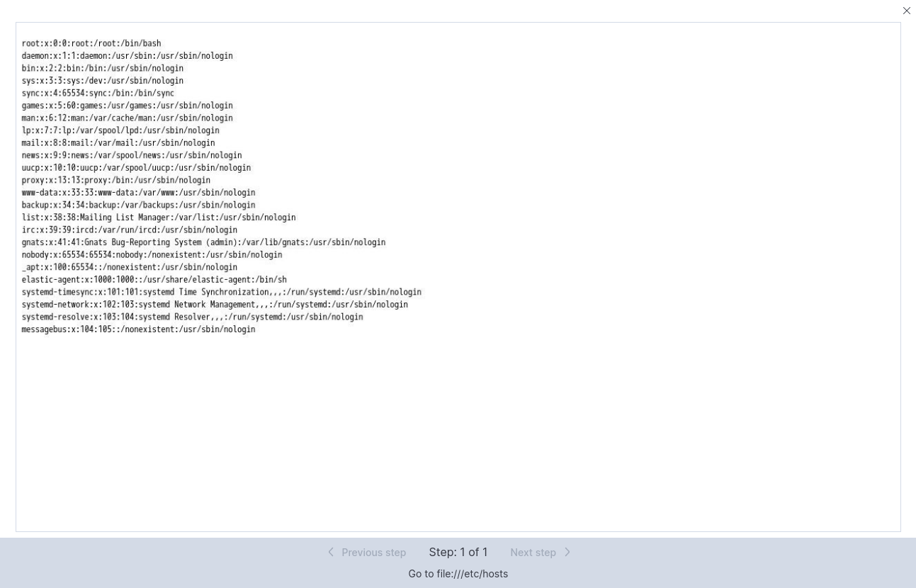Click the systemd-timesync entry line
This screenshot has width=916, height=588.
pyautogui.click(x=221, y=292)
